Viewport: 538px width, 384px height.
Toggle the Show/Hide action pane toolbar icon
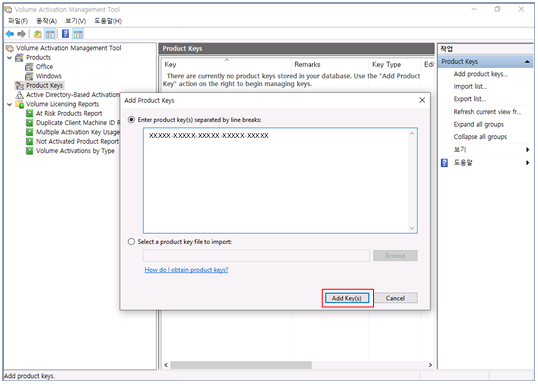(x=78, y=34)
